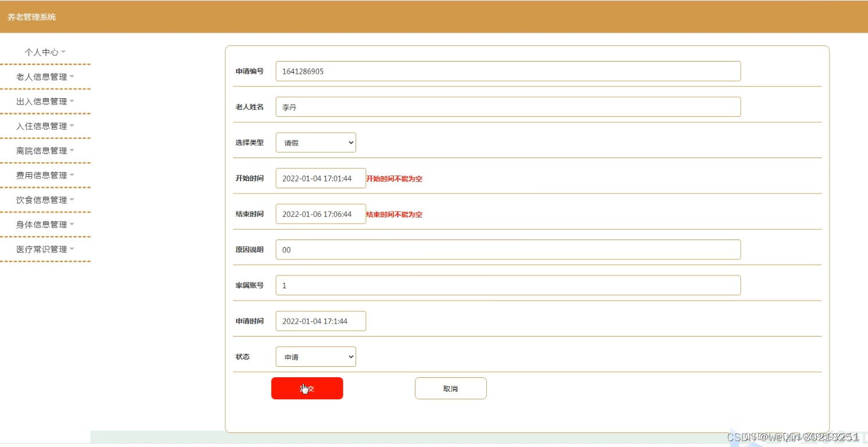Expand the 离院信息管理 sidebar menu

(45, 150)
